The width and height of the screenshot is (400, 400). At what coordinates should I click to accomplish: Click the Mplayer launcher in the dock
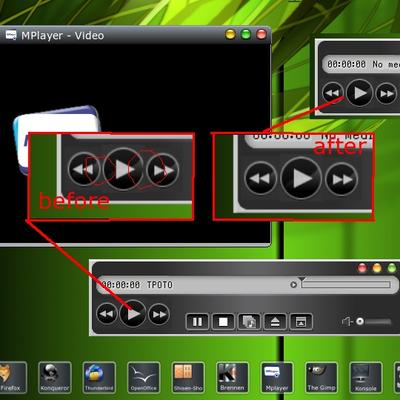[x=277, y=378]
